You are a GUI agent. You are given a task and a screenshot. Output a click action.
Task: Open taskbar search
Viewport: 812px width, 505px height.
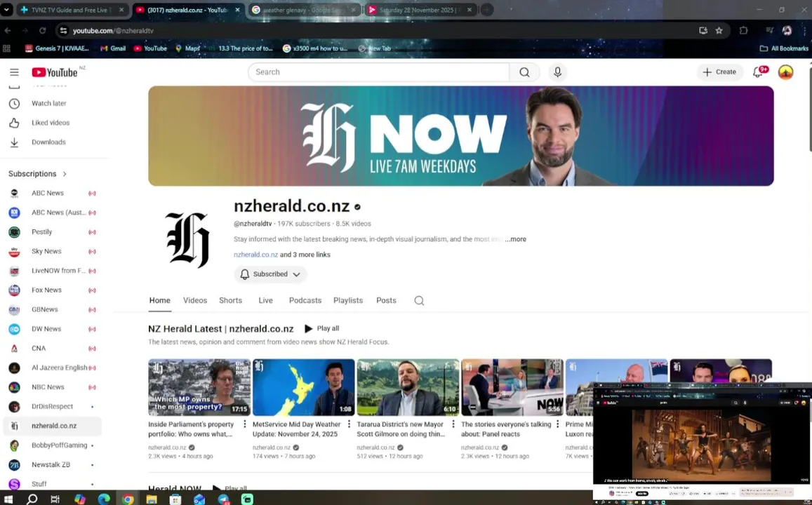click(32, 499)
